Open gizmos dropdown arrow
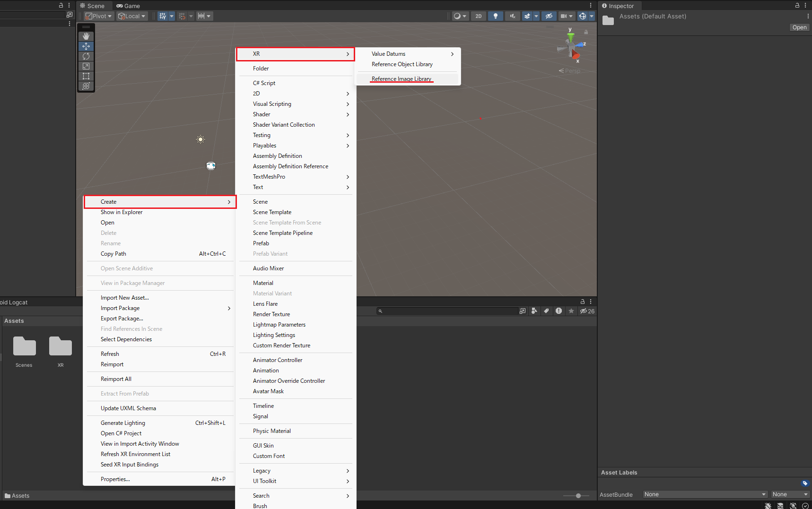This screenshot has width=812, height=509. click(592, 16)
